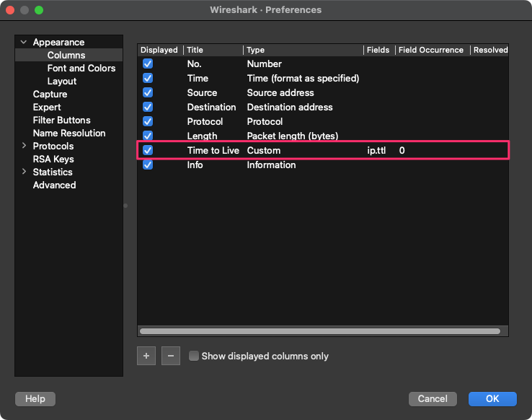Click the 'Custom' type cell

point(264,150)
